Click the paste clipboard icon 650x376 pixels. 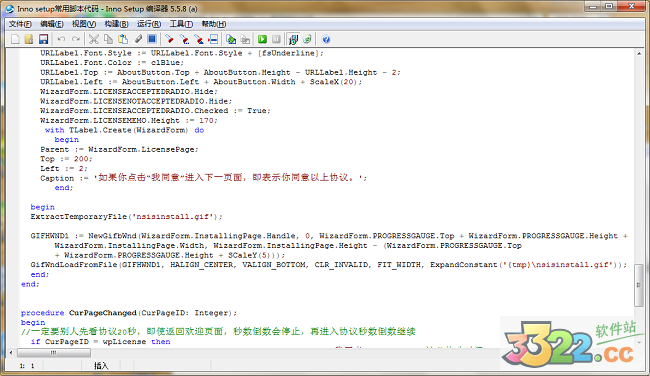coord(123,39)
